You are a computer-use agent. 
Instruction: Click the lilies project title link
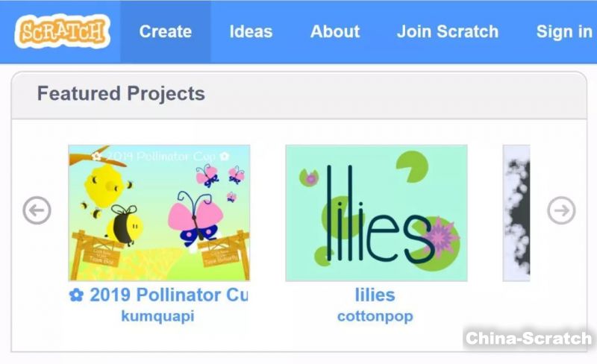point(375,295)
